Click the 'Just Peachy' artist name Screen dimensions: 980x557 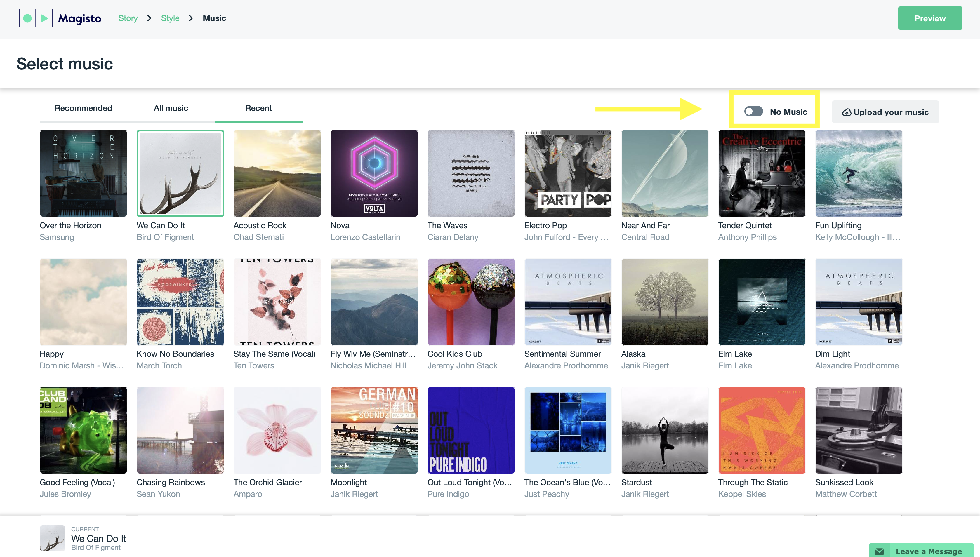[x=546, y=494]
